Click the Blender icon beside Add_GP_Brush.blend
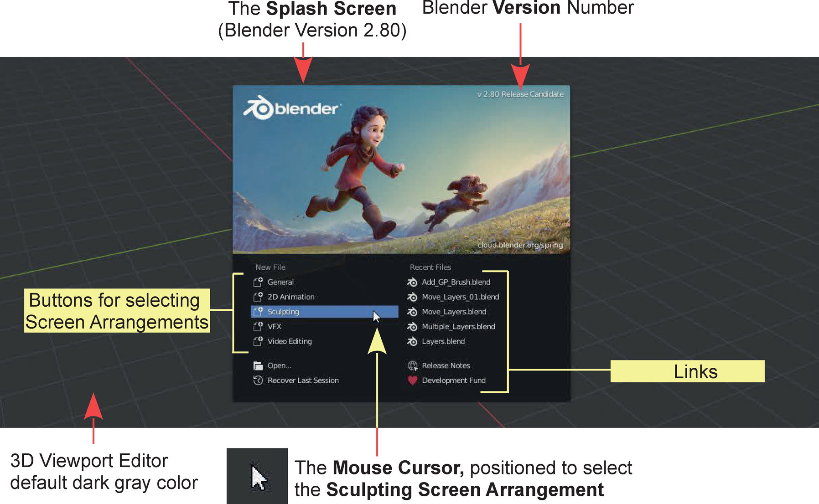 (412, 282)
